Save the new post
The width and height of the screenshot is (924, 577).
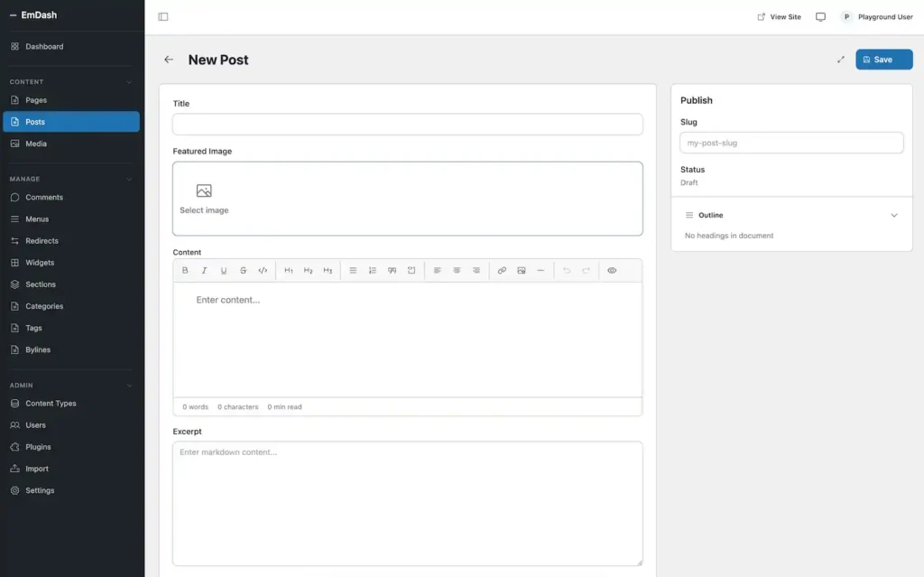pyautogui.click(x=883, y=59)
